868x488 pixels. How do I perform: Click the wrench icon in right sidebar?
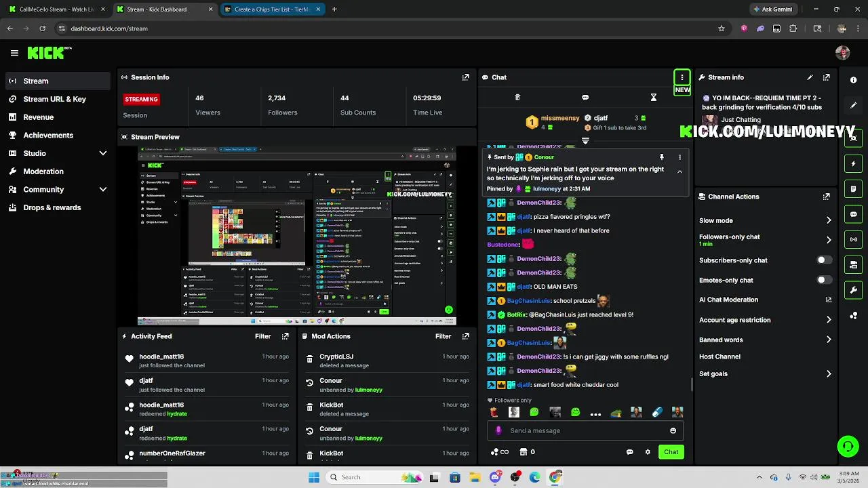854,290
